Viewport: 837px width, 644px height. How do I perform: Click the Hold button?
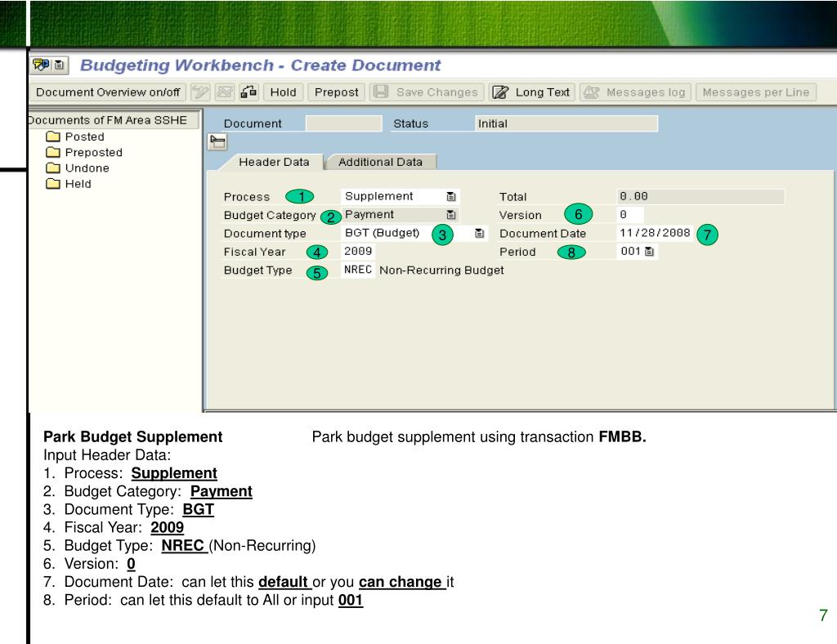pyautogui.click(x=284, y=92)
